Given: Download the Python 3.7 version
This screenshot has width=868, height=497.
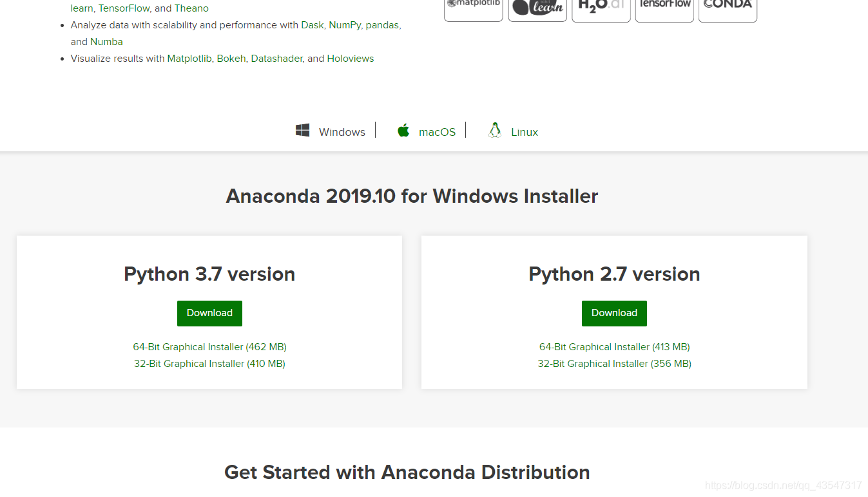Looking at the screenshot, I should coord(209,313).
